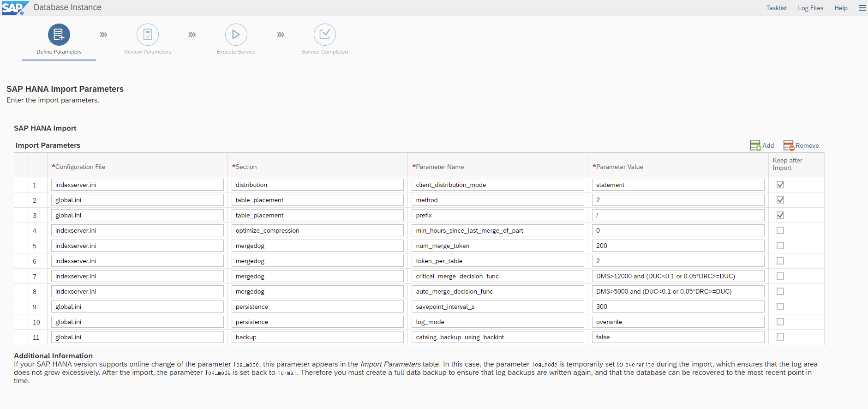Edit the 'prefix' parameter name field
The width and height of the screenshot is (868, 409).
click(498, 215)
